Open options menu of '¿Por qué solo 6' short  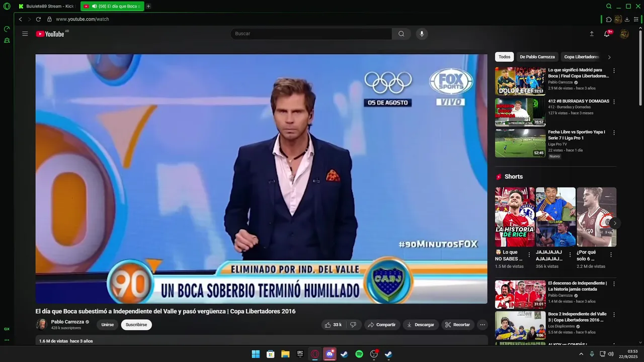[x=611, y=255]
